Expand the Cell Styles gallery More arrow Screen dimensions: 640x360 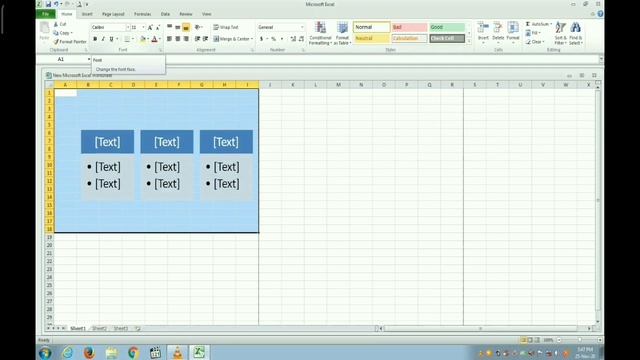pyautogui.click(x=469, y=42)
